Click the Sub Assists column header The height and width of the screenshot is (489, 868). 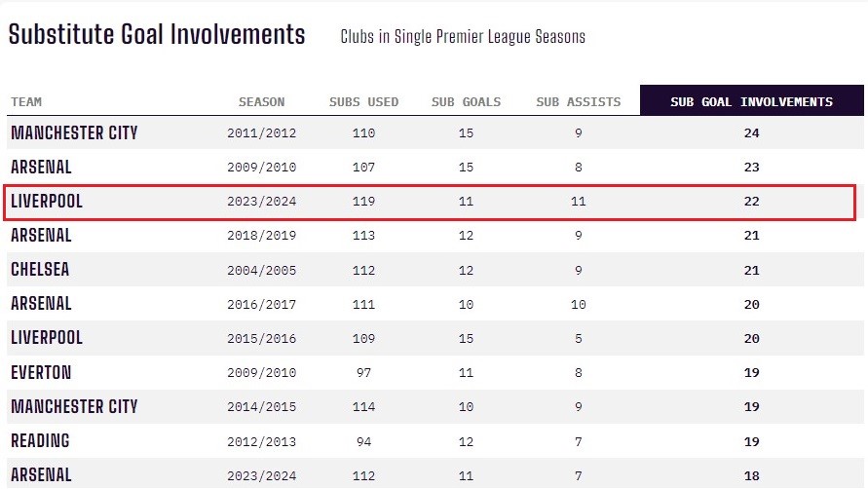(x=578, y=102)
